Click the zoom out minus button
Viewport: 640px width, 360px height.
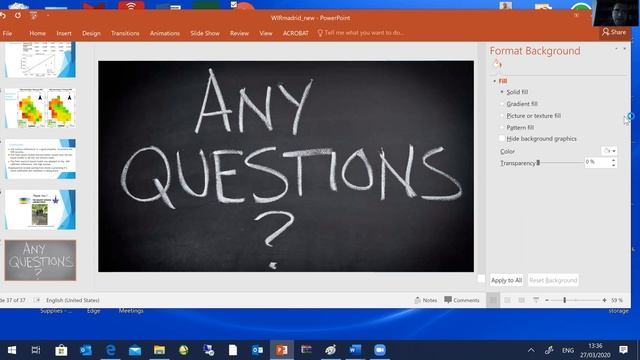(547, 300)
